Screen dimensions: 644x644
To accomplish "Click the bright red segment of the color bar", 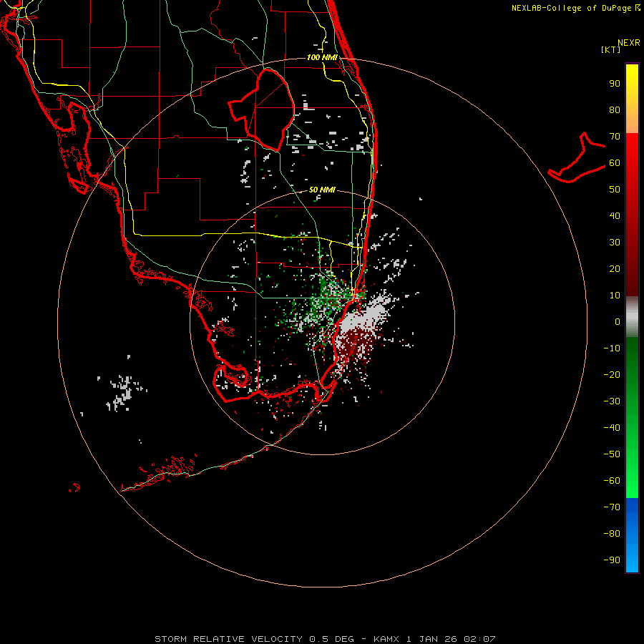I will click(x=632, y=165).
